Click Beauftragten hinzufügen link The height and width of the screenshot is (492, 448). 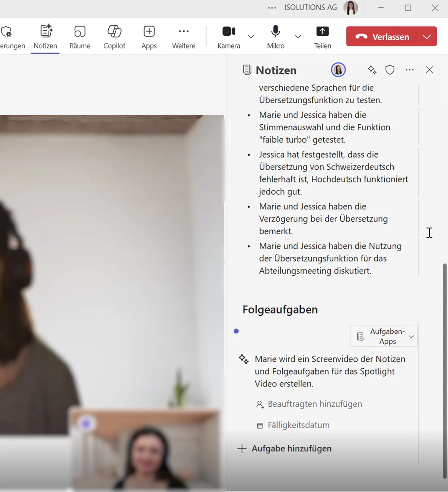tap(315, 404)
